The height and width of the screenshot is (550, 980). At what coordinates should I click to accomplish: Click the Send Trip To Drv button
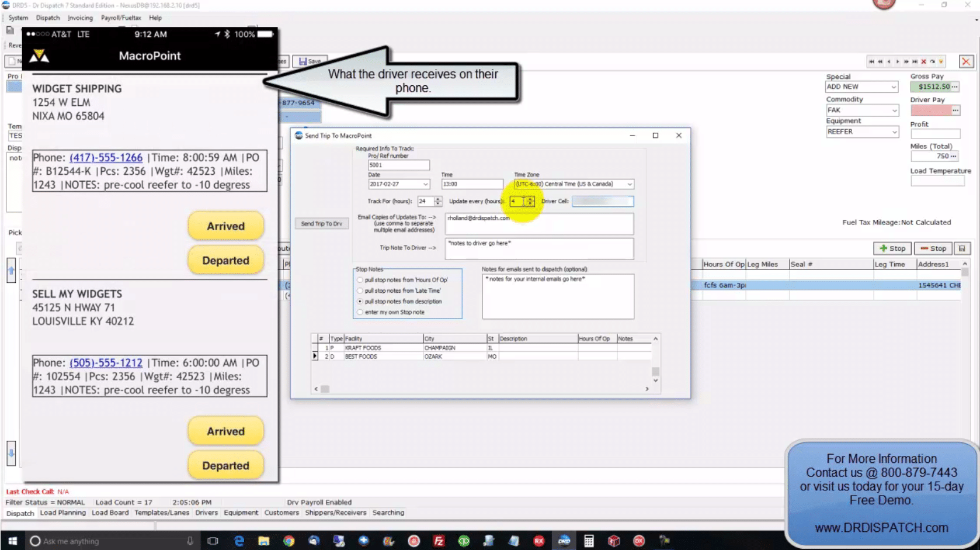tap(322, 224)
